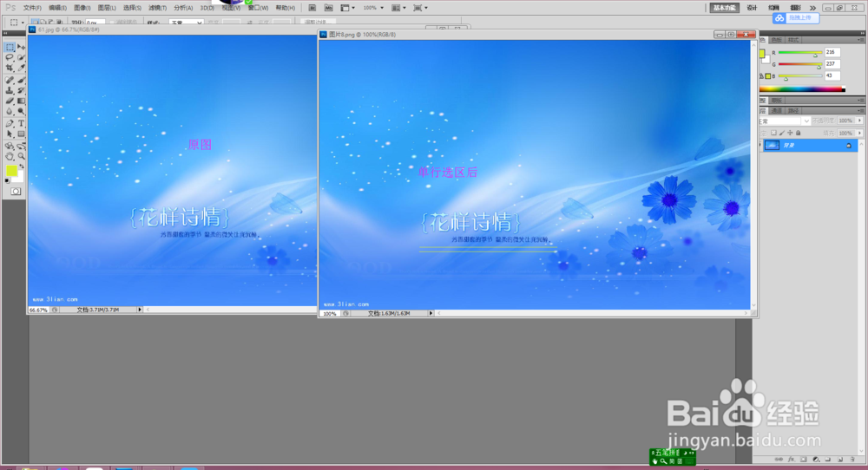Open the zoom level 100% dropdown

(x=373, y=8)
